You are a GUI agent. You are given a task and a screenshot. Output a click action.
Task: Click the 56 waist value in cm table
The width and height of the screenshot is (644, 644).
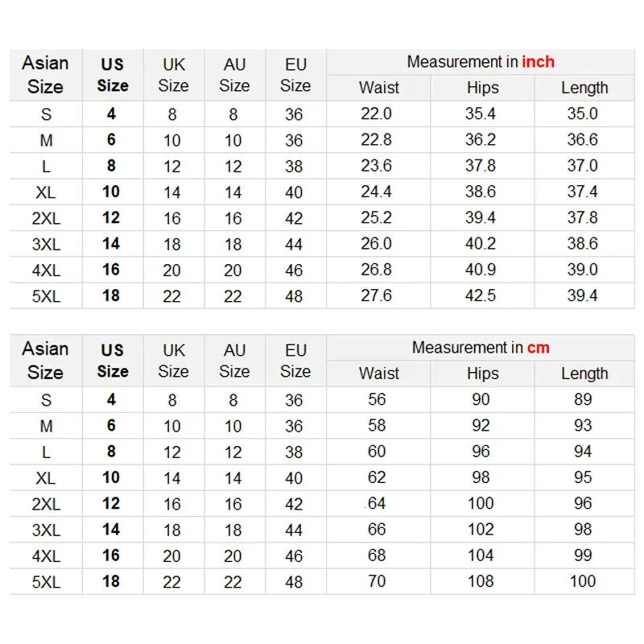point(377,399)
